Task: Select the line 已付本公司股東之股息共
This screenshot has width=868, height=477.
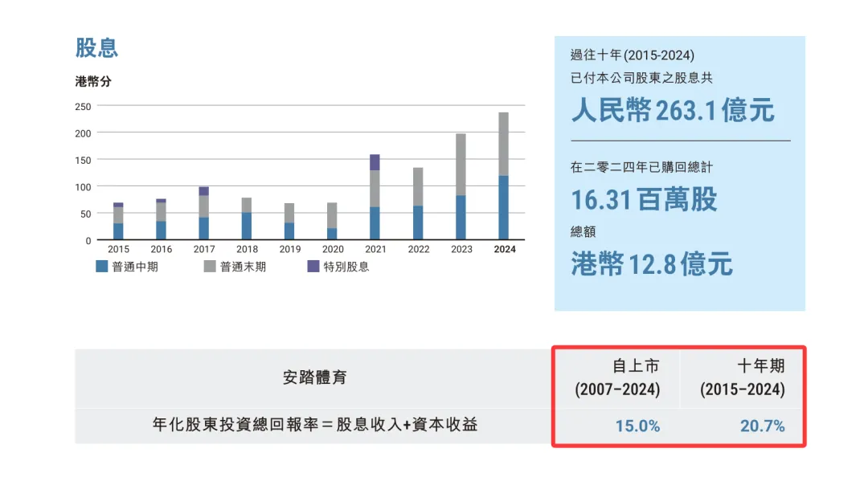Action: pyautogui.click(x=641, y=78)
